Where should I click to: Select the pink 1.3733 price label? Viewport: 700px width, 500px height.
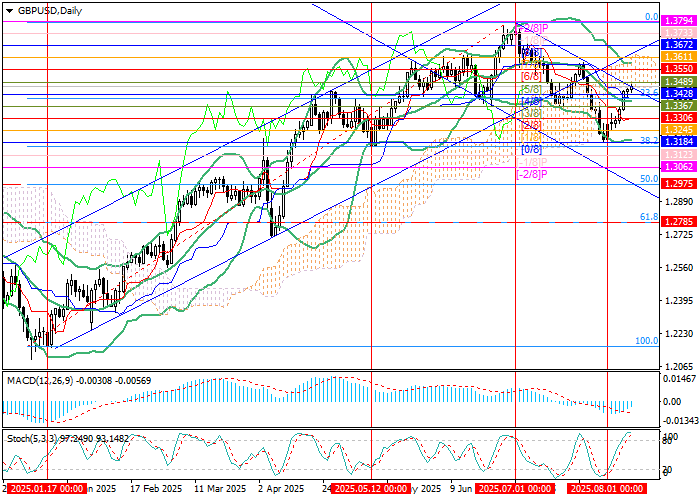point(679,33)
